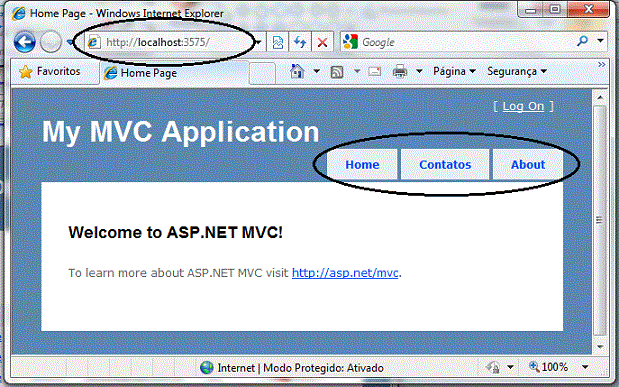Open the Página menu
The width and height of the screenshot is (619, 387).
point(454,71)
